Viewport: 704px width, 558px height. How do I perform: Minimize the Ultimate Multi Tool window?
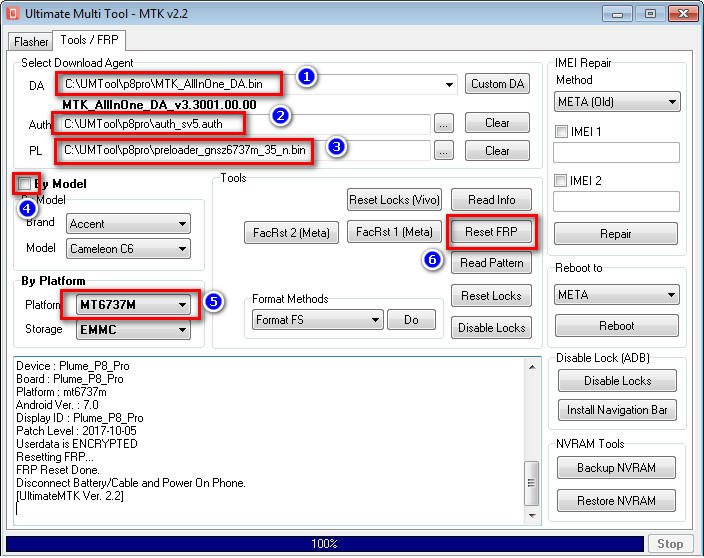[x=617, y=14]
